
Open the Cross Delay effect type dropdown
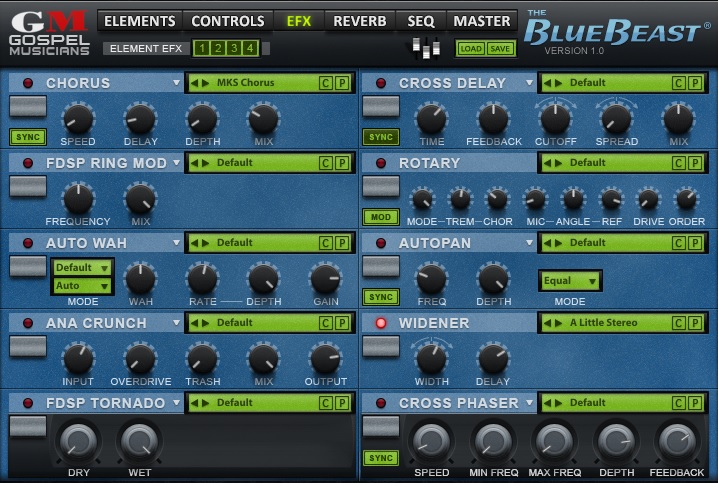[x=529, y=83]
